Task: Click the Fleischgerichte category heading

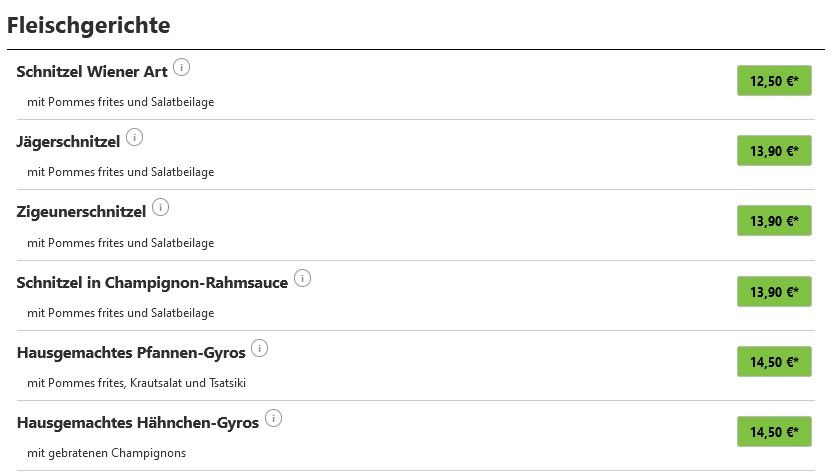Action: [x=88, y=26]
